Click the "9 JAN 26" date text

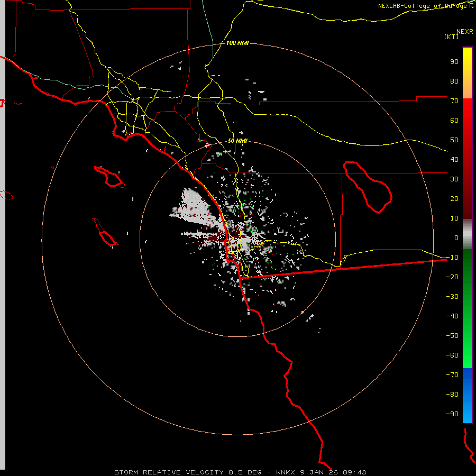point(319,472)
